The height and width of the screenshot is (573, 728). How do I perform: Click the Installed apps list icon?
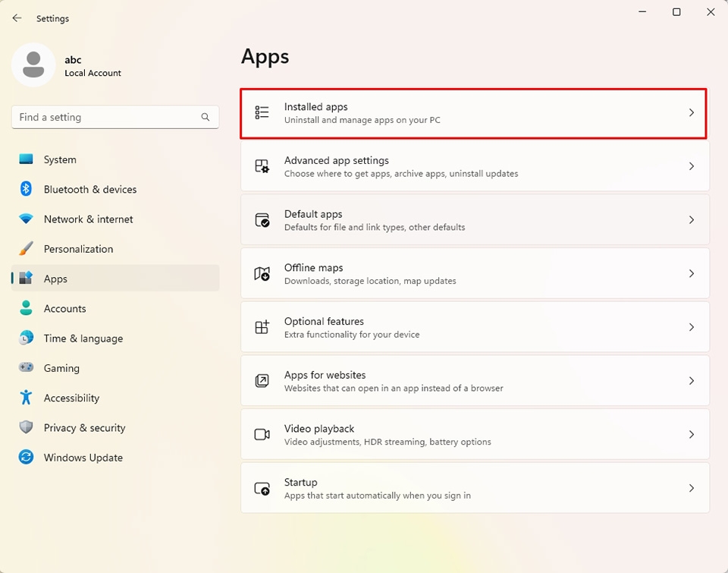[x=262, y=113]
